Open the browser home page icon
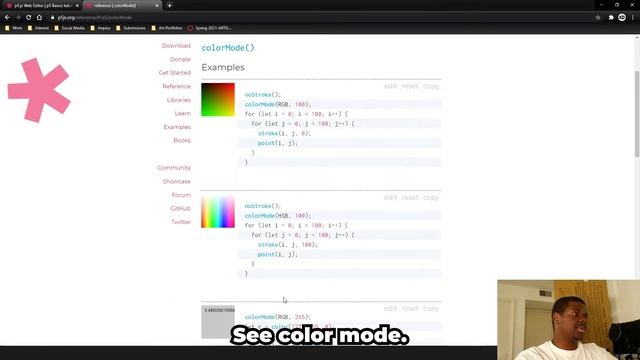Image resolution: width=640 pixels, height=360 pixels. [x=39, y=18]
